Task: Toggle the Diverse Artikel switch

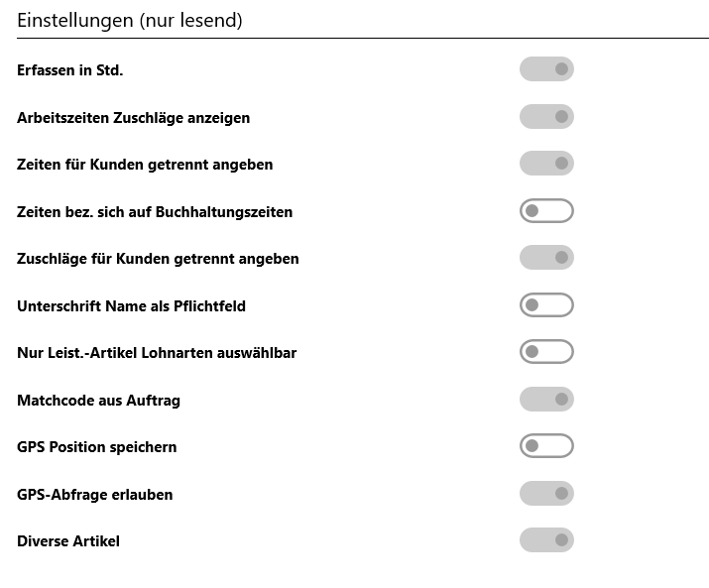Action: click(546, 540)
